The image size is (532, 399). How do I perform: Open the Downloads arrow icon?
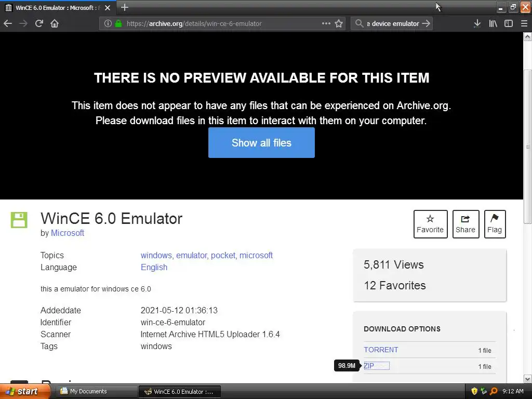(x=477, y=23)
